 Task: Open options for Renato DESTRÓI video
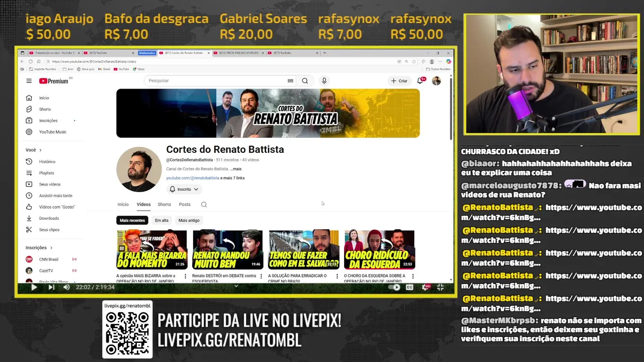tap(261, 276)
